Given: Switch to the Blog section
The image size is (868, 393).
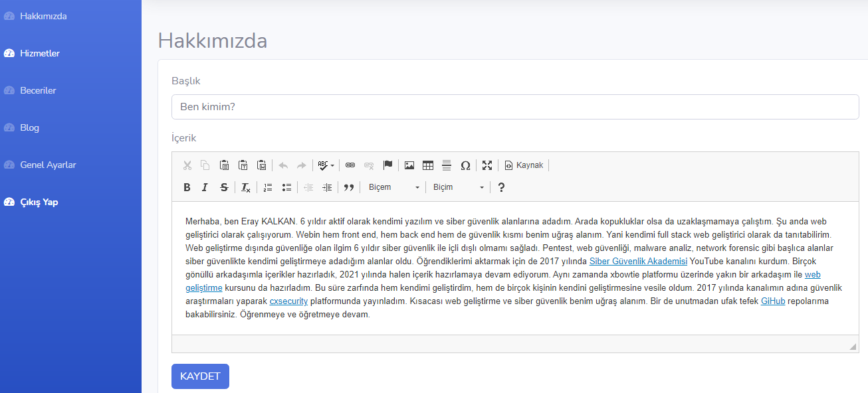Looking at the screenshot, I should pyautogui.click(x=29, y=127).
